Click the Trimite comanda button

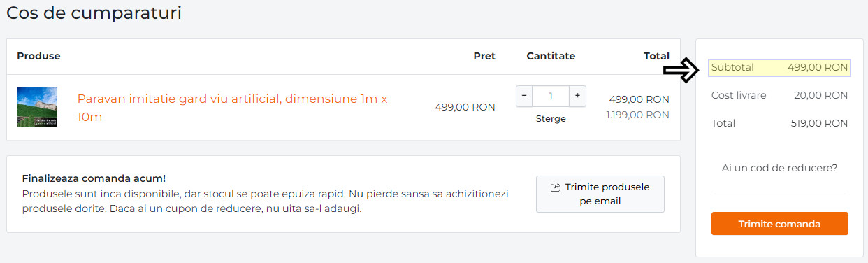[779, 224]
